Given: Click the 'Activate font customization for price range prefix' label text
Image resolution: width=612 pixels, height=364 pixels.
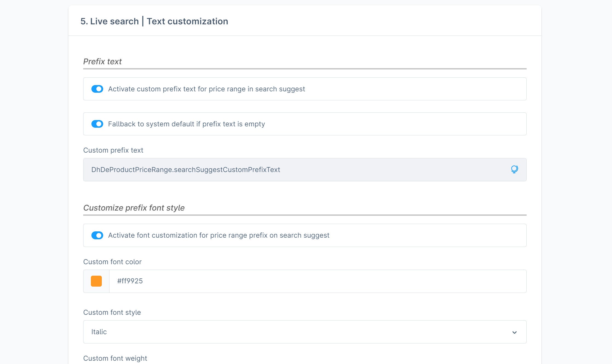Looking at the screenshot, I should (x=219, y=235).
